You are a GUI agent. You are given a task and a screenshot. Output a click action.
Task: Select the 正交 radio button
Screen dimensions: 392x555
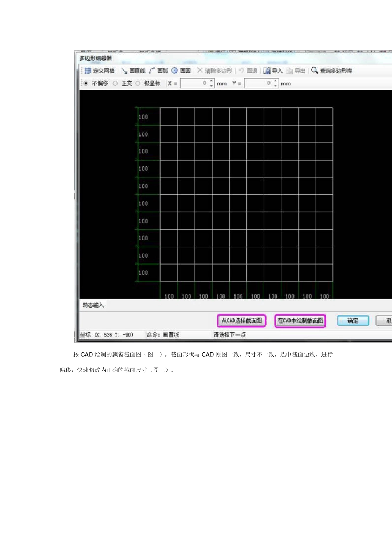click(115, 83)
